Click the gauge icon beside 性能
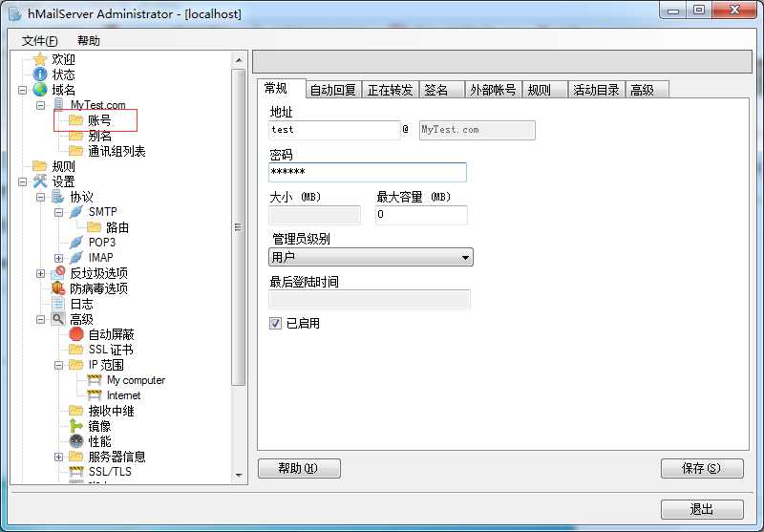 pos(76,441)
